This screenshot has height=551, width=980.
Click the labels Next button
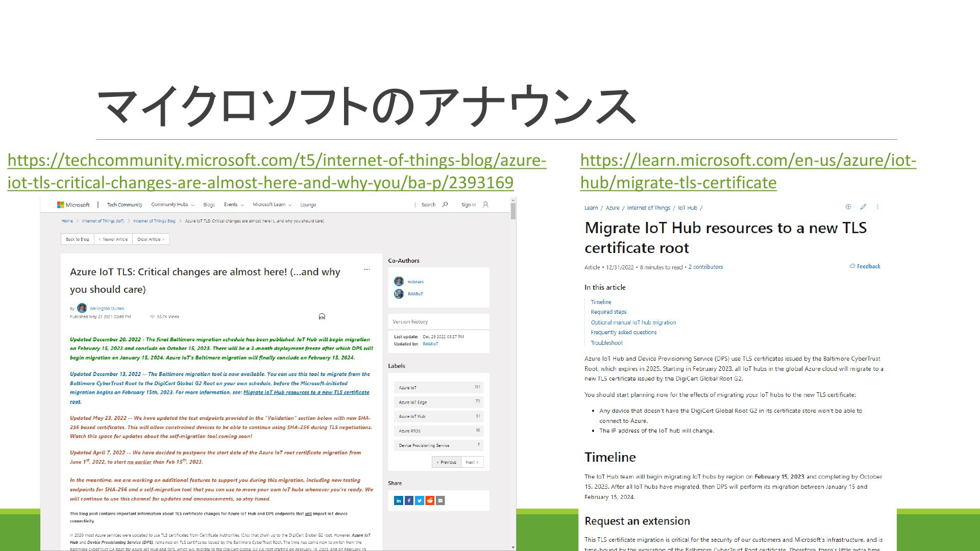tap(472, 462)
